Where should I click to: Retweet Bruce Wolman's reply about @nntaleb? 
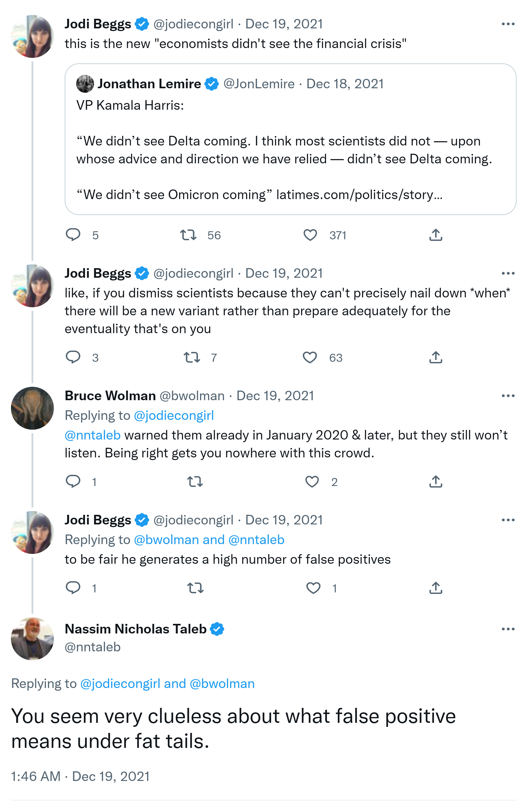click(x=195, y=482)
